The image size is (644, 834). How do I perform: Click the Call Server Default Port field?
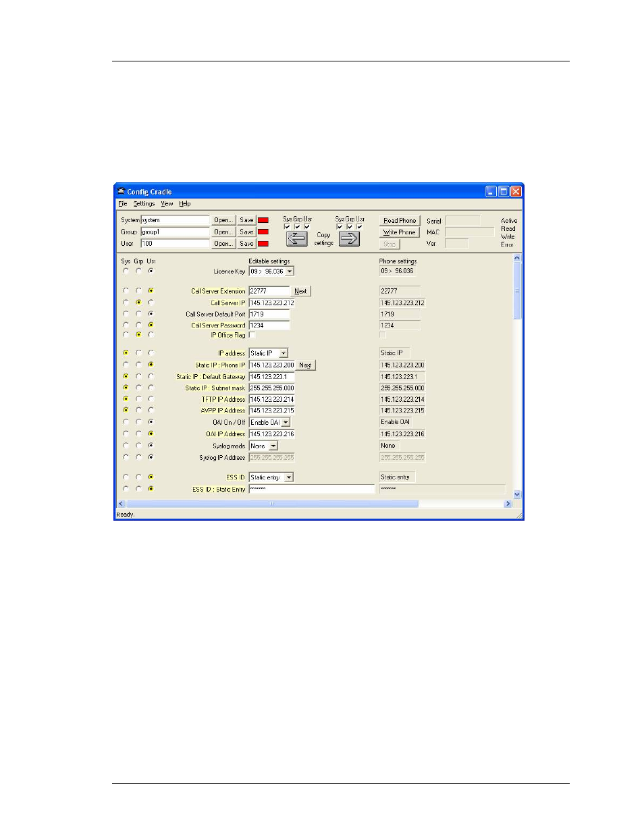click(x=269, y=314)
